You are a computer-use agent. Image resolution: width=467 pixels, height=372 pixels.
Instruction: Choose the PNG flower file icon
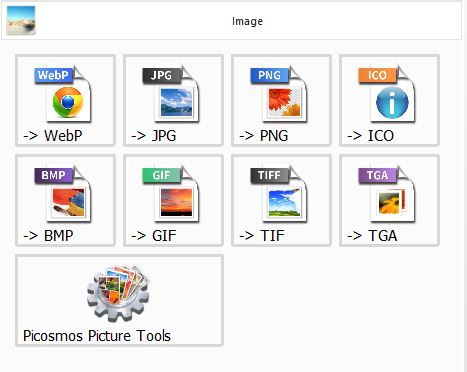click(279, 94)
